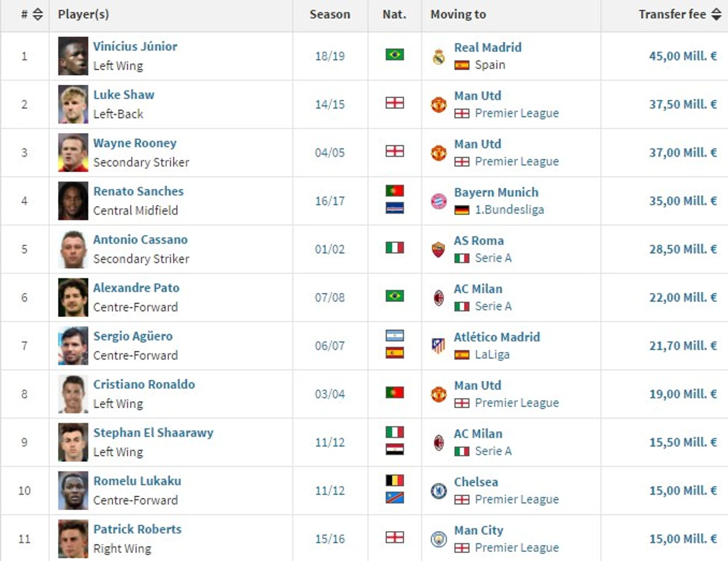Click Man Utd crest in Luke Shaw row

[438, 105]
